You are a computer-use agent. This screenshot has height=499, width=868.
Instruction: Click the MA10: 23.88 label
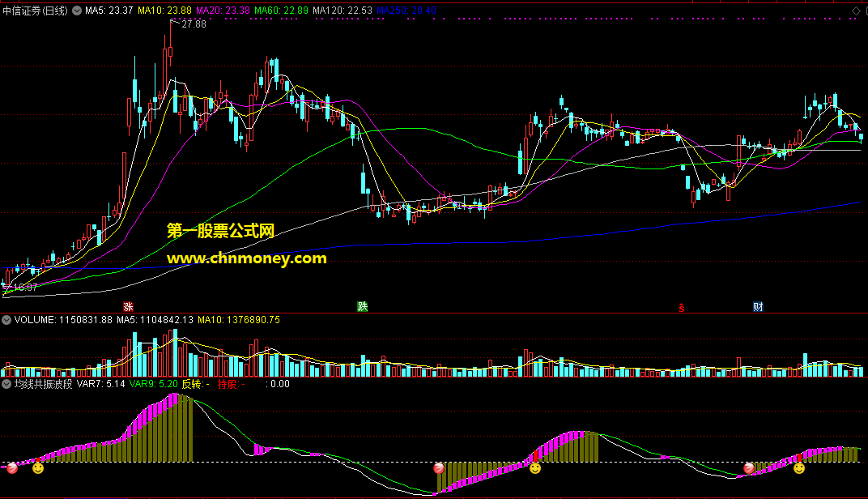[164, 11]
